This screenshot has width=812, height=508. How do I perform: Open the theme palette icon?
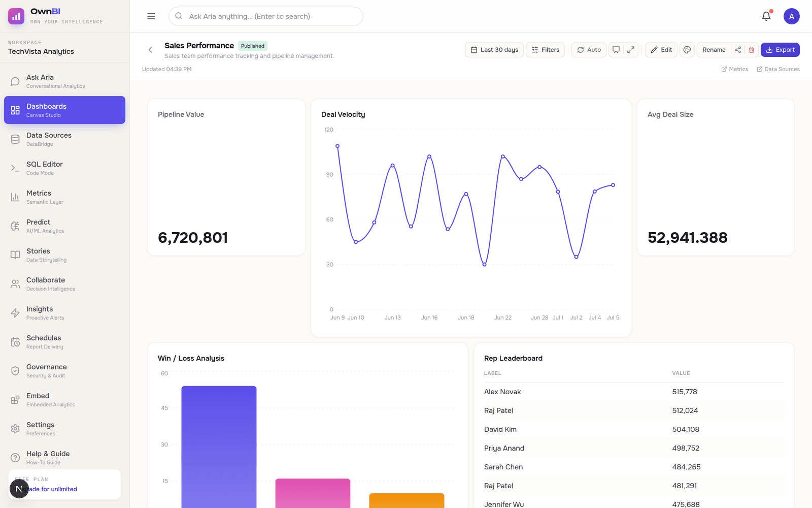click(687, 50)
